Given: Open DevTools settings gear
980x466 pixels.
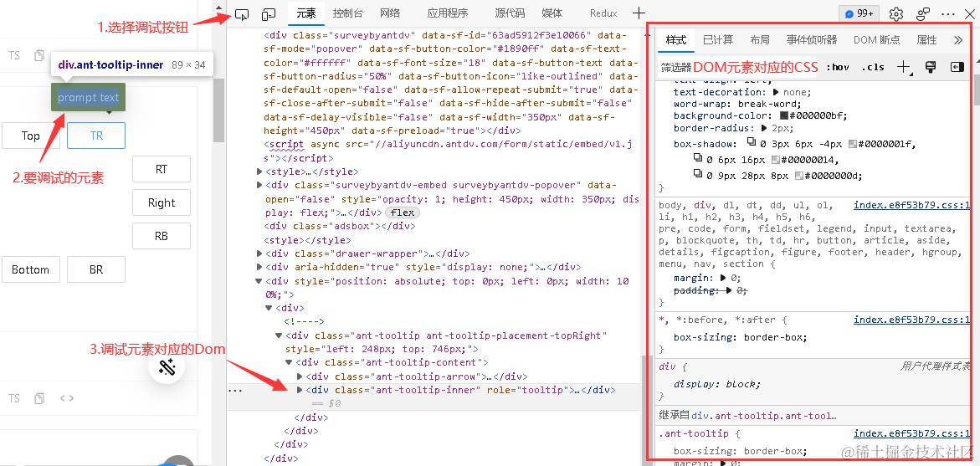Looking at the screenshot, I should click(896, 13).
